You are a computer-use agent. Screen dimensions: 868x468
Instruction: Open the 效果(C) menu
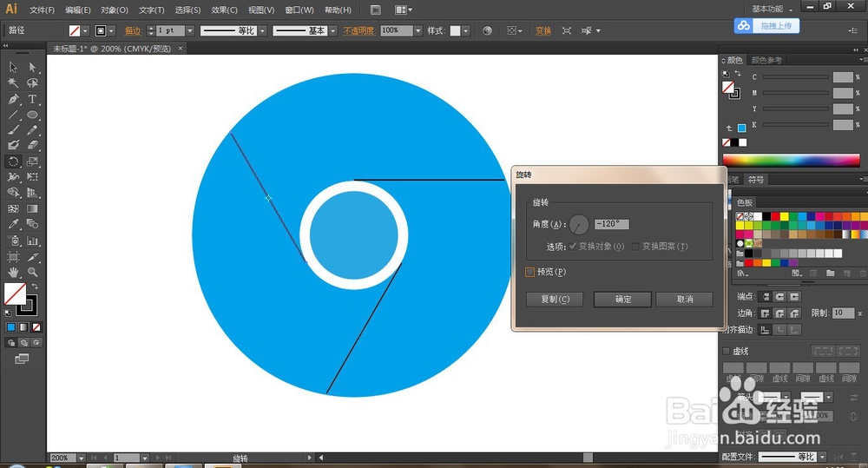[x=224, y=10]
